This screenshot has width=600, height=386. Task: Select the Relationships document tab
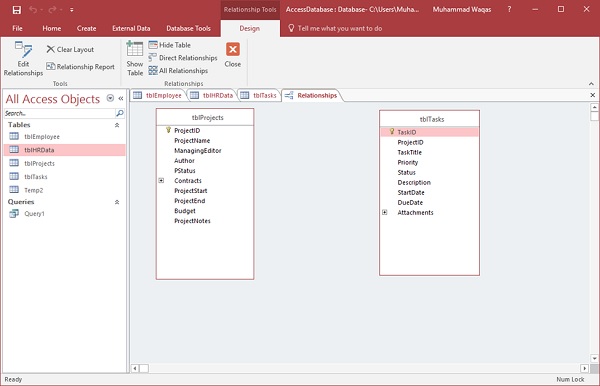point(311,96)
